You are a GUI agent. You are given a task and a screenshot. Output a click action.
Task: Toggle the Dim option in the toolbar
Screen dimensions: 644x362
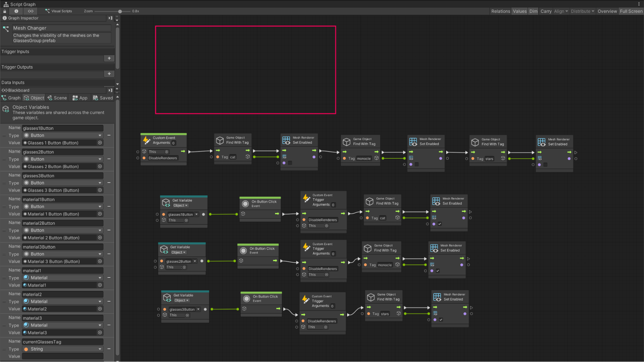click(533, 11)
